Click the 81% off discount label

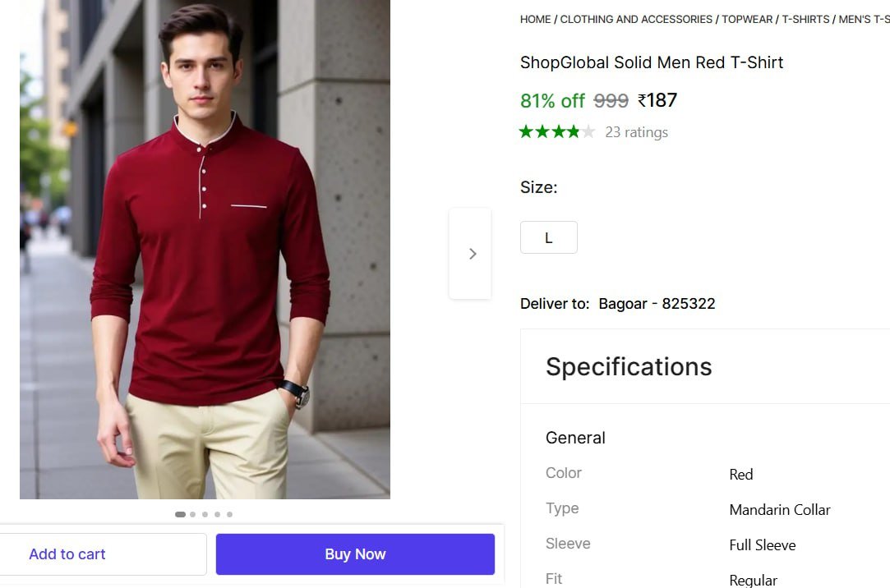click(552, 101)
